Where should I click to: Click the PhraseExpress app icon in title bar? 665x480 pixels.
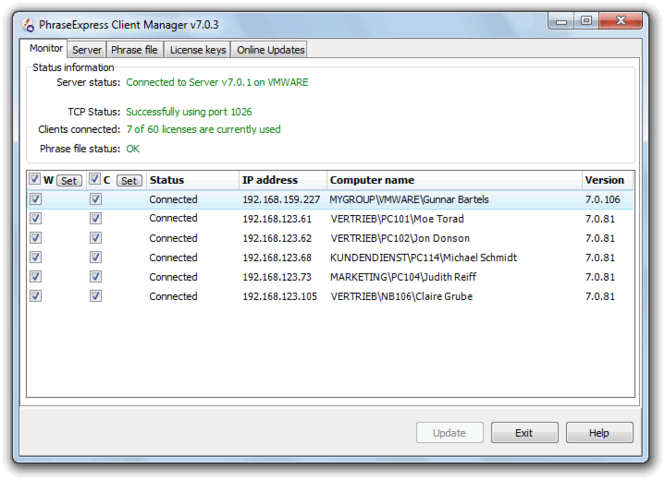pos(28,25)
